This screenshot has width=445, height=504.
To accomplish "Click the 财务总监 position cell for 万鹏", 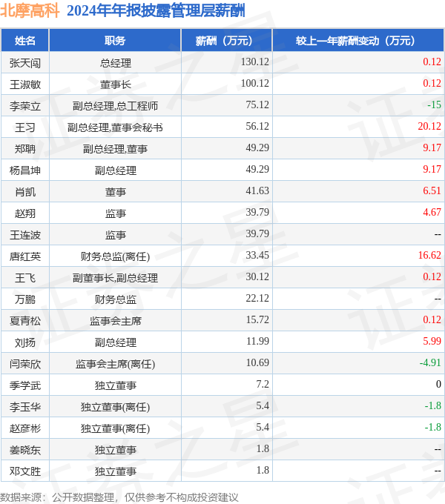I will [x=116, y=299].
